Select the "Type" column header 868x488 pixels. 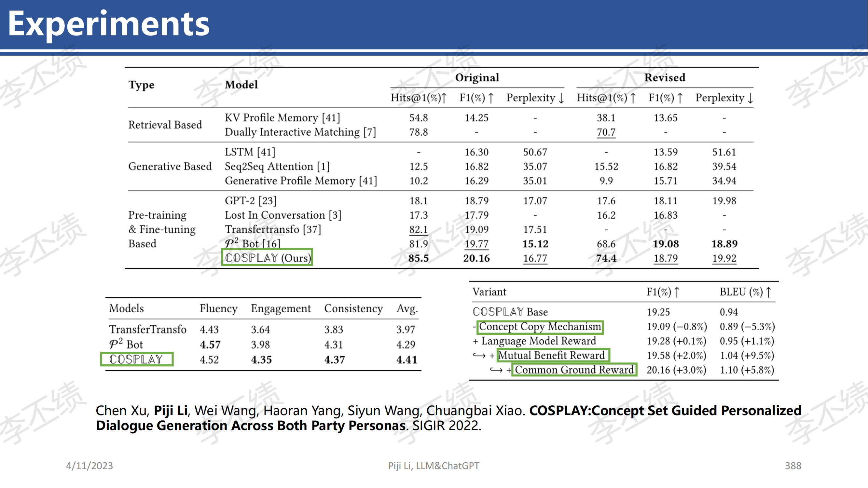[141, 85]
